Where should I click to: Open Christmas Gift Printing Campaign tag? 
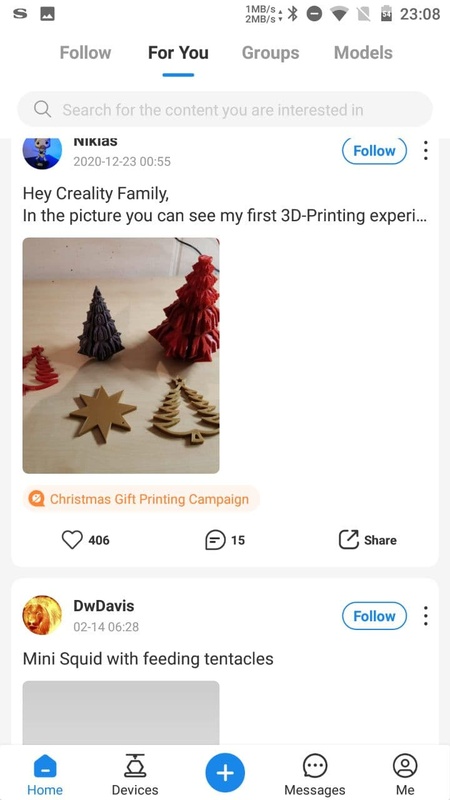tap(141, 498)
